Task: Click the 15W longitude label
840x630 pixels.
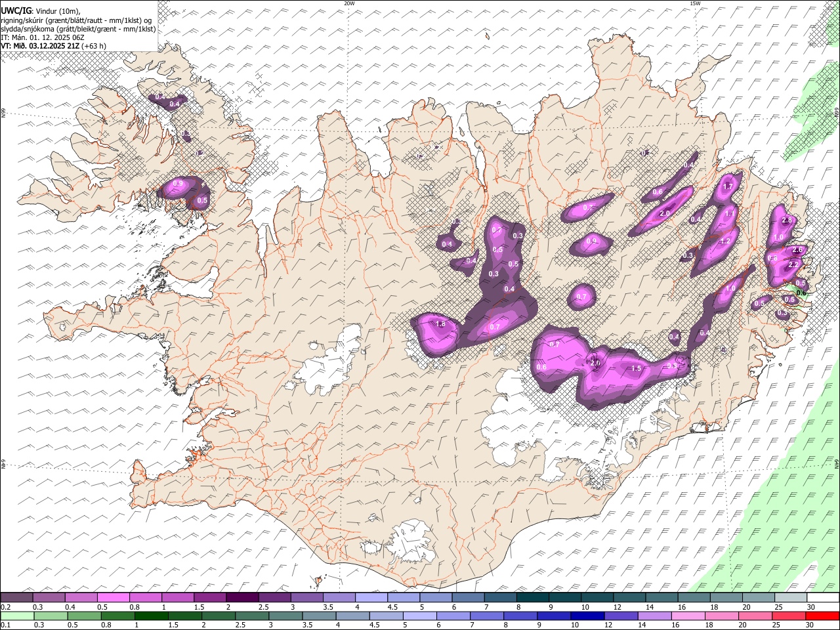Action: (x=695, y=3)
